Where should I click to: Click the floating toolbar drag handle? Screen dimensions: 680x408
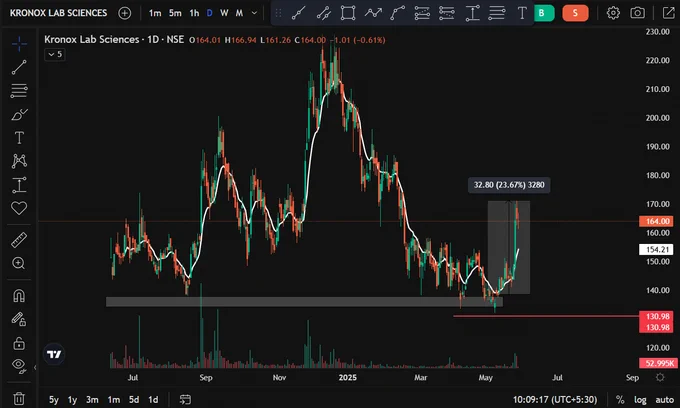[278, 13]
